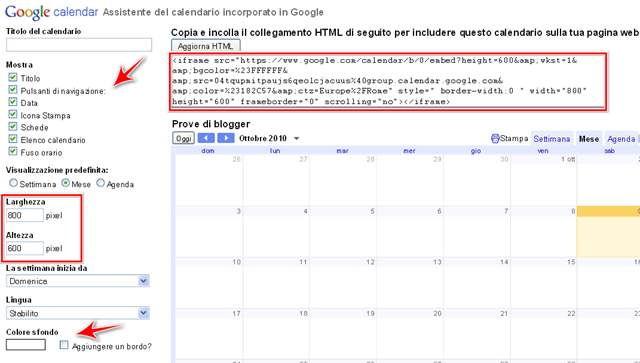Select Settimana default view radio
The width and height of the screenshot is (640, 363).
13,183
